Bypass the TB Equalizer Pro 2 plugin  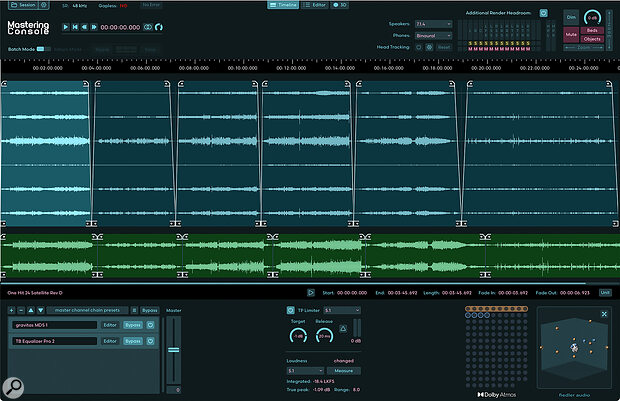point(133,341)
